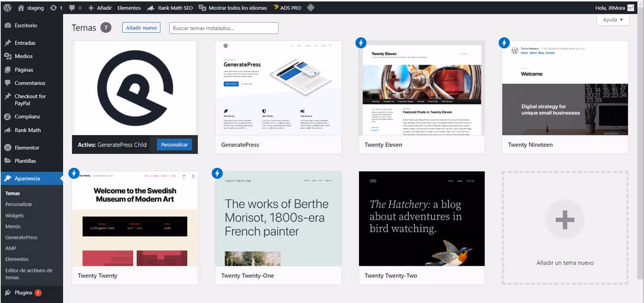
Task: Click the diamond icon after ADS PRO
Action: pyautogui.click(x=311, y=8)
